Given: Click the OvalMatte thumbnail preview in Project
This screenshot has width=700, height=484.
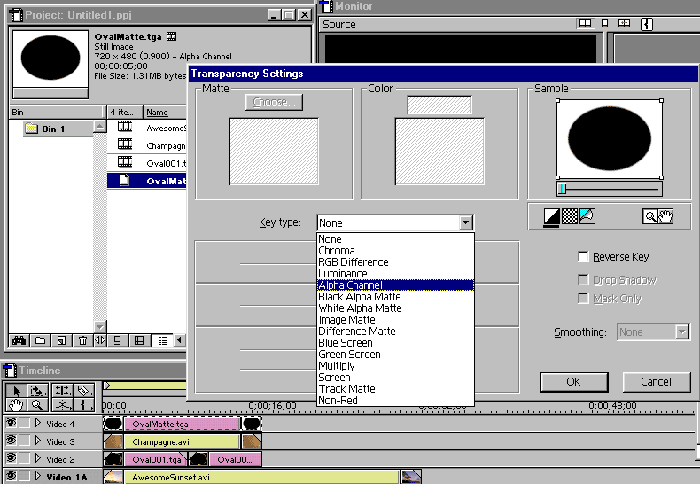Looking at the screenshot, I should [50, 58].
